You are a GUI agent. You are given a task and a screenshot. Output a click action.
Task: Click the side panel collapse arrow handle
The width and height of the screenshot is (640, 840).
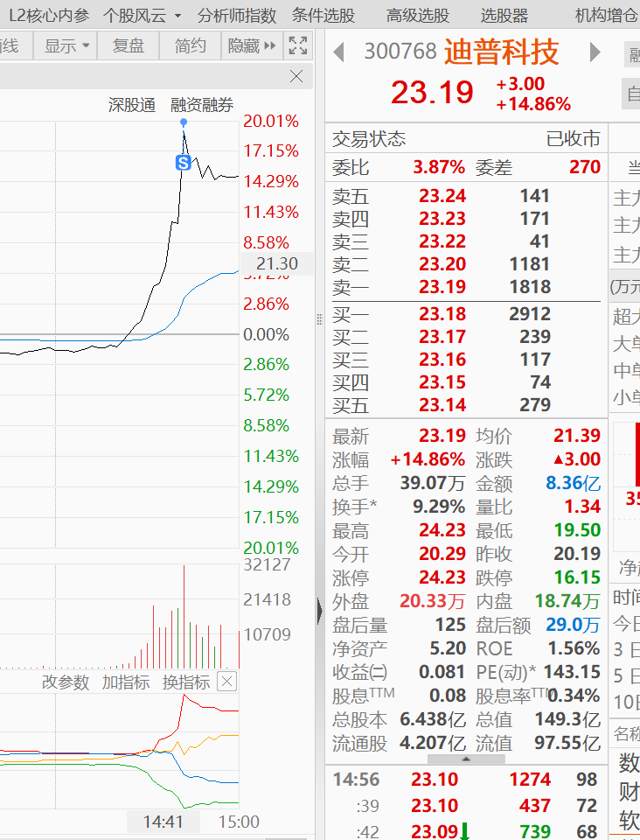[x=320, y=612]
